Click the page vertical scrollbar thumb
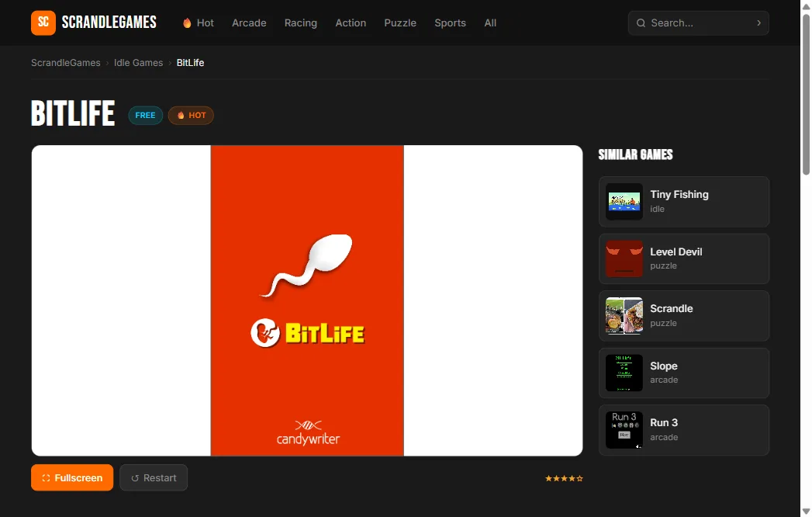Viewport: 812px width, 517px height. coord(806,95)
